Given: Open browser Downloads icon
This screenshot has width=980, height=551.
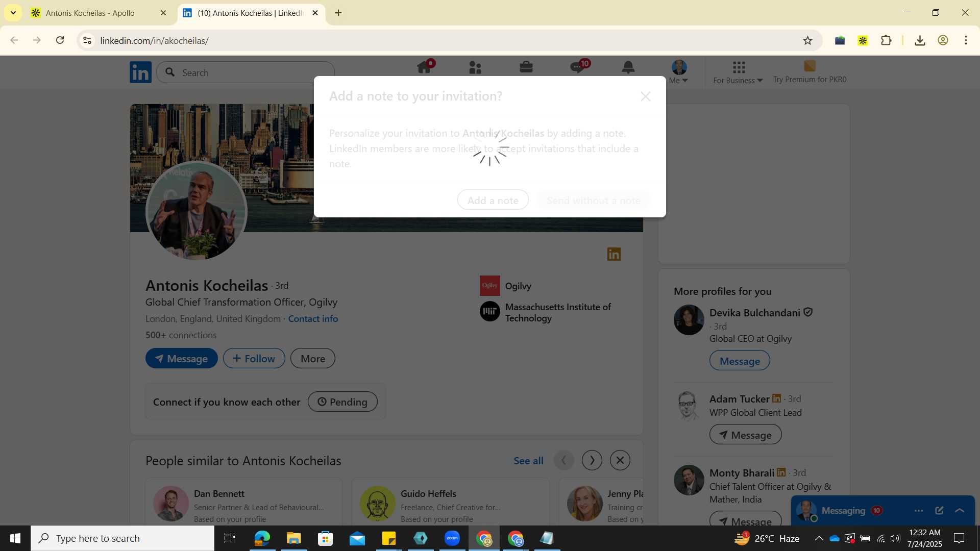Looking at the screenshot, I should coord(920,40).
